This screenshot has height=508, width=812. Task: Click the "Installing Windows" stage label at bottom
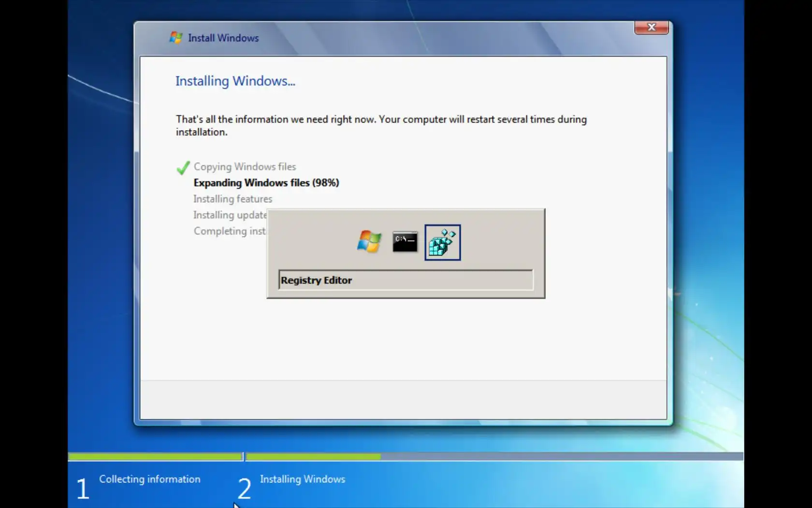[x=303, y=479]
